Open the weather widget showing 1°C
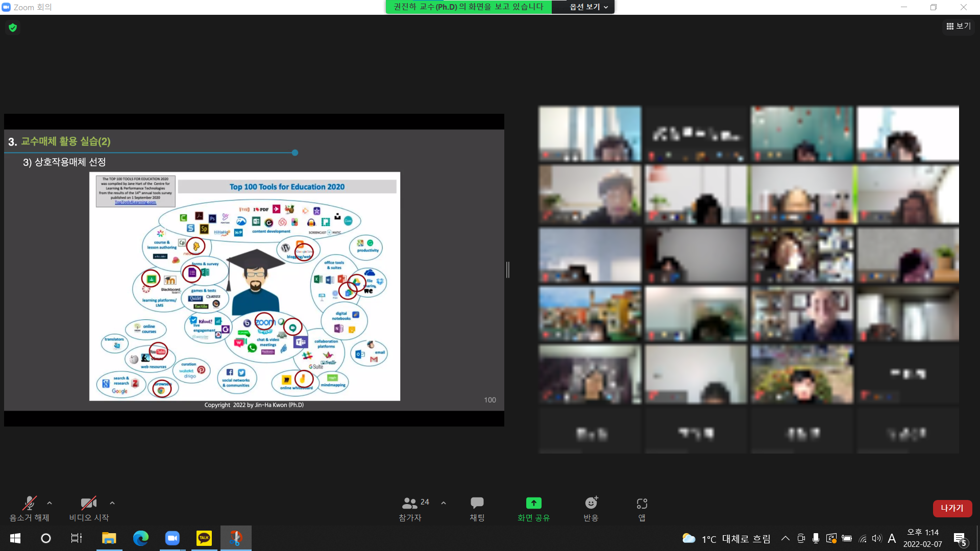This screenshot has width=980, height=551. (x=726, y=539)
